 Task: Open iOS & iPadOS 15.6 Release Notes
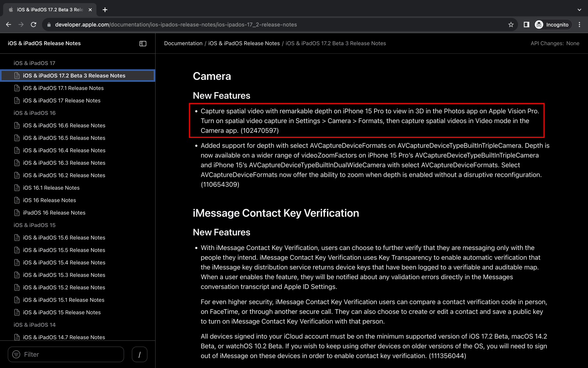pyautogui.click(x=64, y=238)
